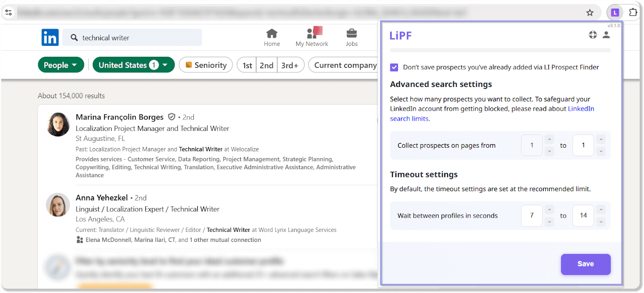Click the LinkedIn logo icon
This screenshot has height=293, width=644.
coord(50,37)
